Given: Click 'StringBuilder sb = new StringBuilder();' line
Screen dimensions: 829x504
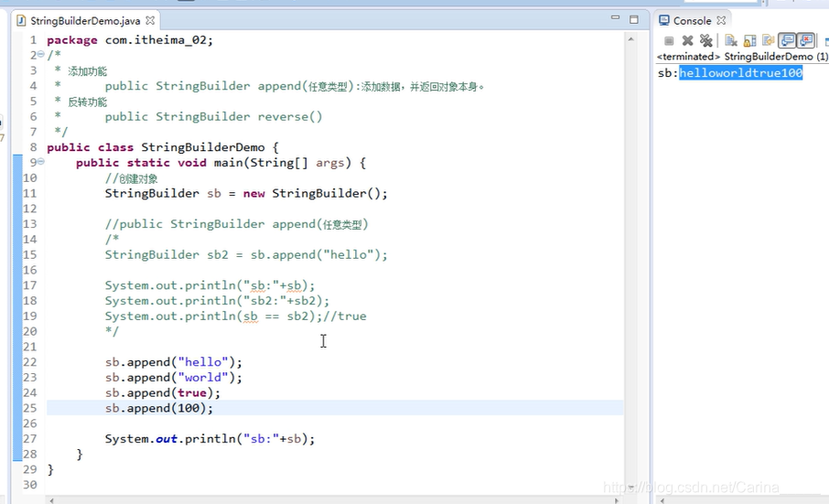Looking at the screenshot, I should [x=246, y=193].
